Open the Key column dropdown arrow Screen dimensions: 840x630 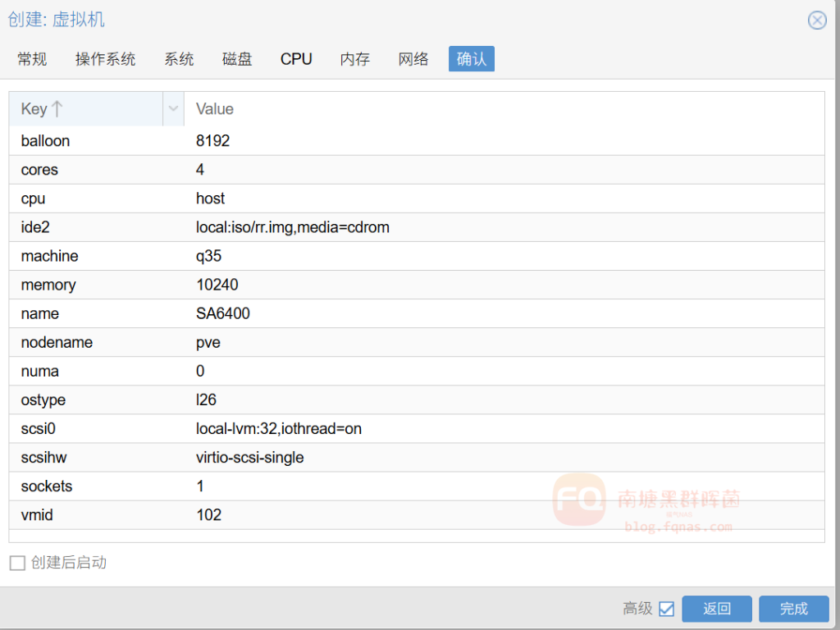173,109
